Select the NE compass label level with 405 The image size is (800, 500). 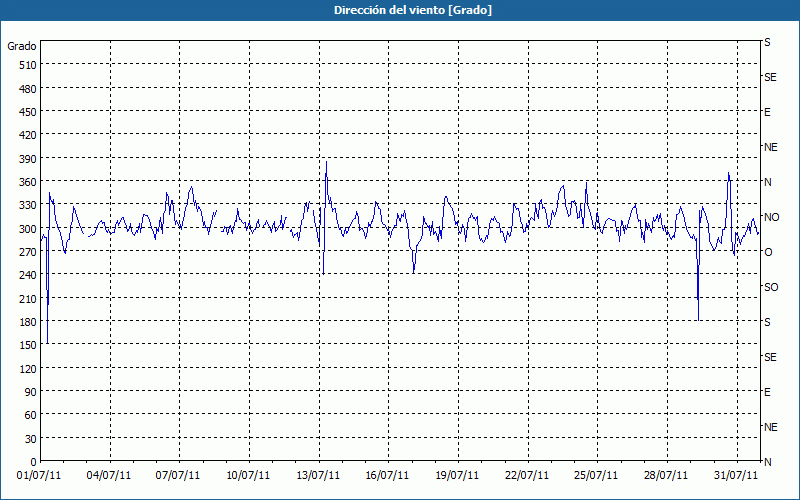[x=771, y=147]
